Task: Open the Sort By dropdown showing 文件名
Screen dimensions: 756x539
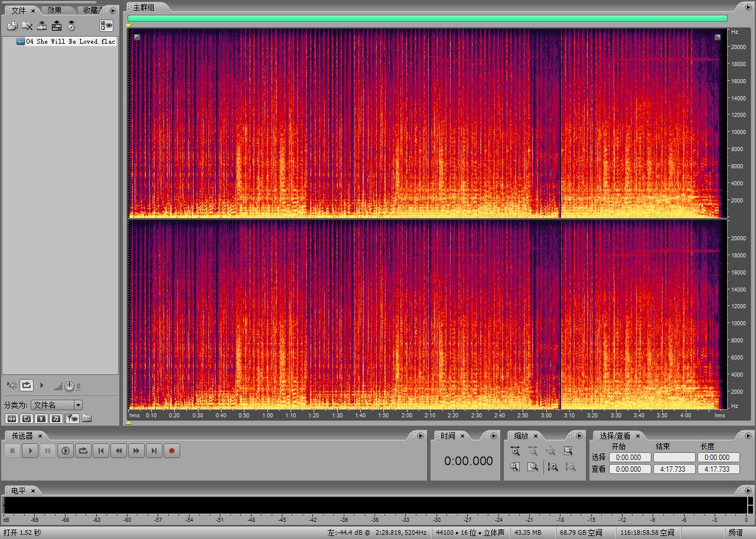Action: point(57,405)
